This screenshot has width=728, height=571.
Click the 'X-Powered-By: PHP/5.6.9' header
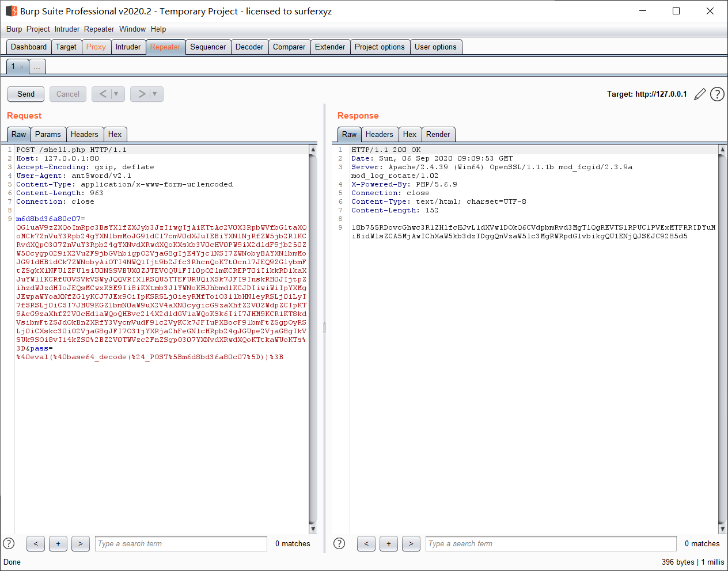point(404,184)
